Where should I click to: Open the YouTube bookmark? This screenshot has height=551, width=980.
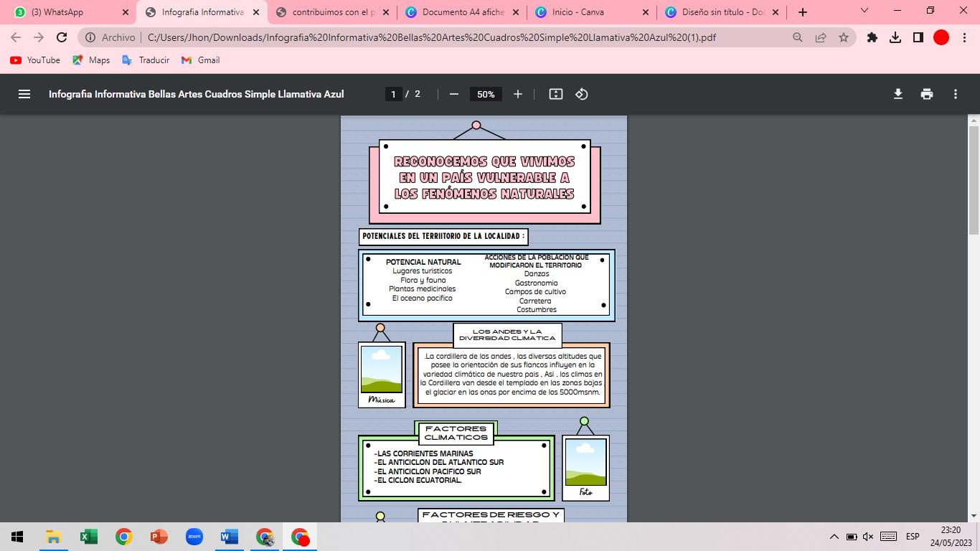pos(35,60)
